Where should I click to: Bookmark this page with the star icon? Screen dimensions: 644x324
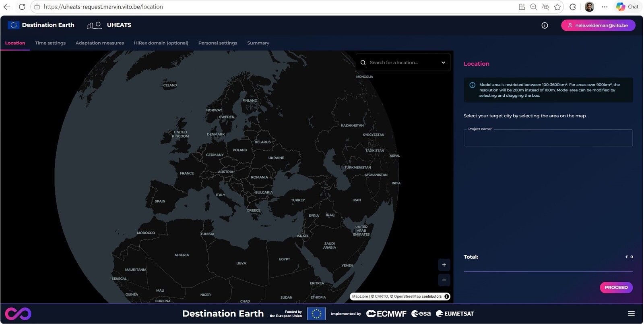[557, 7]
